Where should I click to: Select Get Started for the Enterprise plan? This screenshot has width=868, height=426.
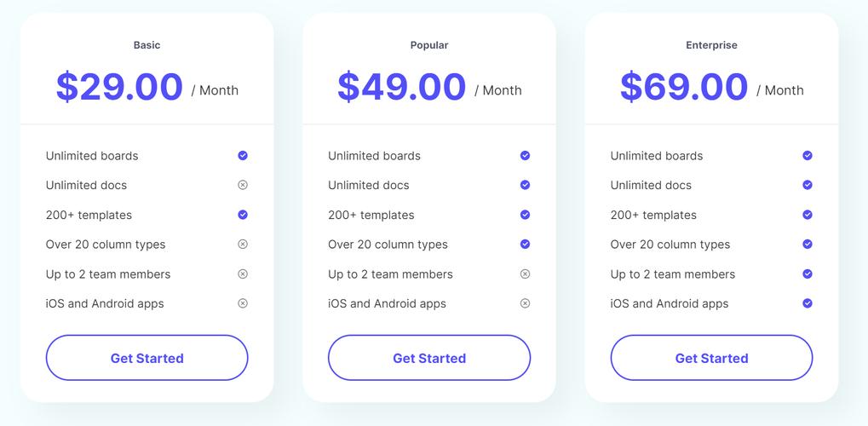711,358
